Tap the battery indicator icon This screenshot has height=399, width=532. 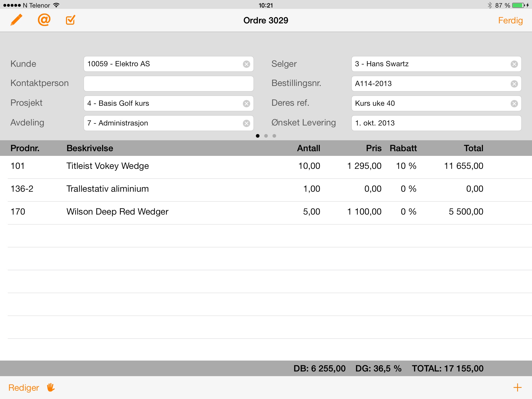518,5
